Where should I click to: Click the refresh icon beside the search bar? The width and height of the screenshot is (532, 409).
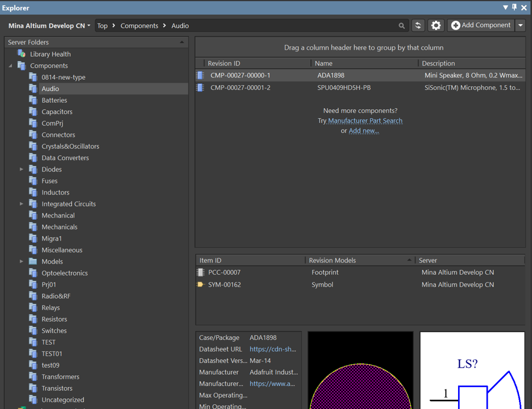pyautogui.click(x=418, y=25)
